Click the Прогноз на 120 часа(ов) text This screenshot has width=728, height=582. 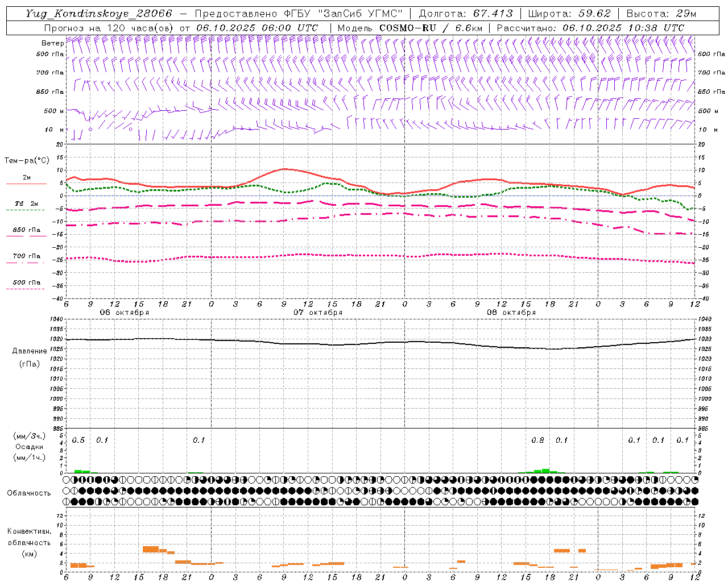point(109,28)
